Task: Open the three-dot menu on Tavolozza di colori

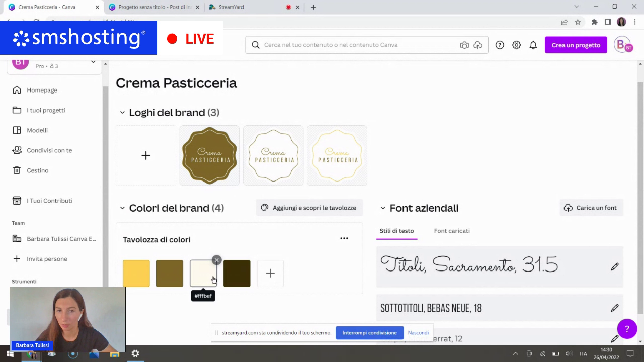Action: point(344,238)
